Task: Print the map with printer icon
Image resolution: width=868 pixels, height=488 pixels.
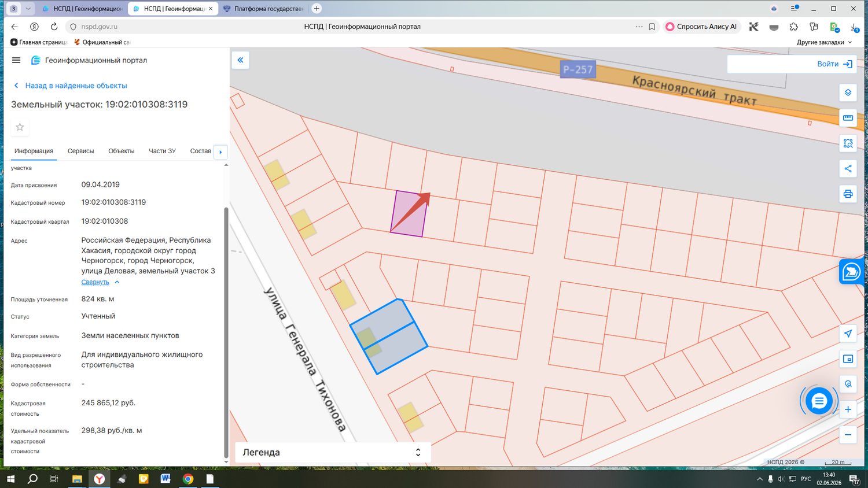Action: [x=848, y=194]
